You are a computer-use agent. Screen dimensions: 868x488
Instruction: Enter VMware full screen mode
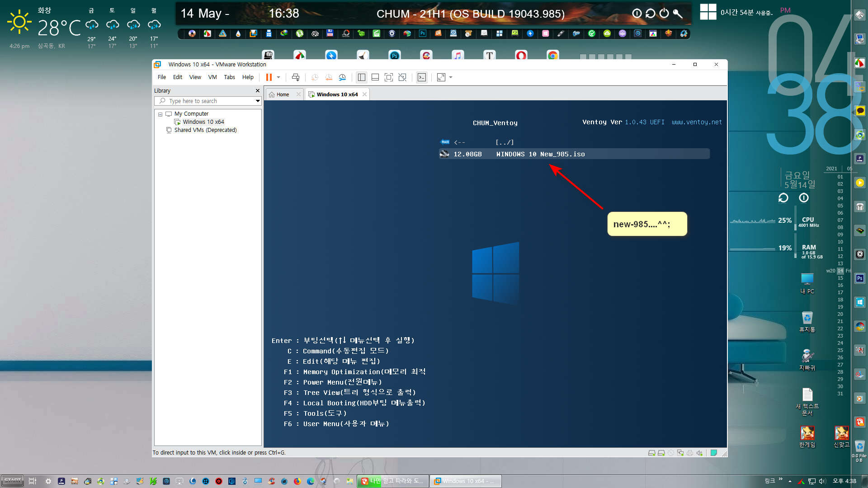pyautogui.click(x=389, y=77)
